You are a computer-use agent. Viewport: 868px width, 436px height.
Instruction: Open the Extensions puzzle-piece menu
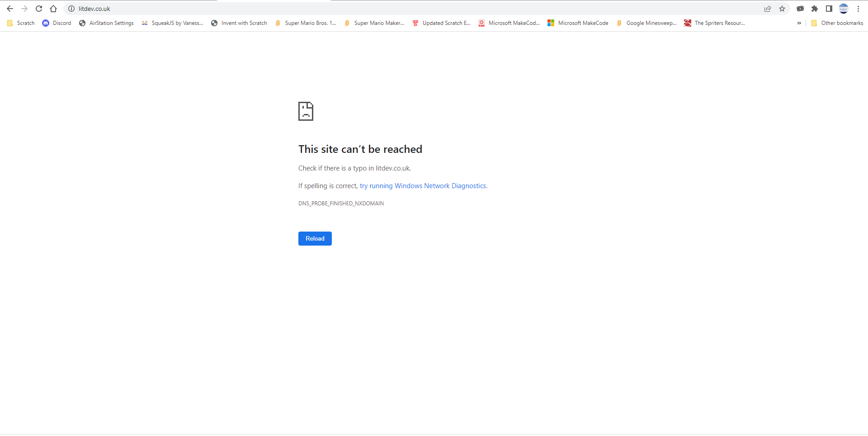point(815,9)
